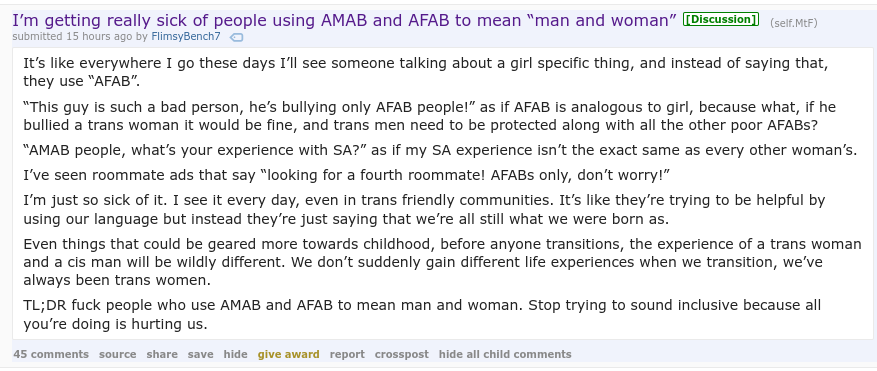Screen dimensions: 877x371
Task: Click the user tag icon beside FlimsyBench7
Action: point(237,37)
